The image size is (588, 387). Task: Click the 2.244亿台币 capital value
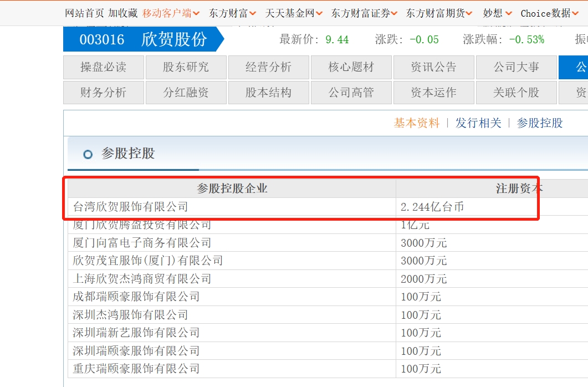(x=432, y=207)
